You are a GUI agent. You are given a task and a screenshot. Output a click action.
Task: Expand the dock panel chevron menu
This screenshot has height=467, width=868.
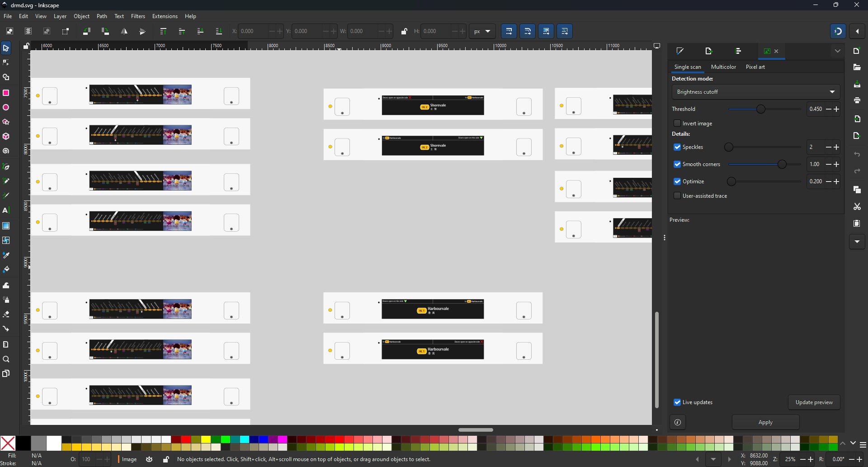click(x=838, y=51)
